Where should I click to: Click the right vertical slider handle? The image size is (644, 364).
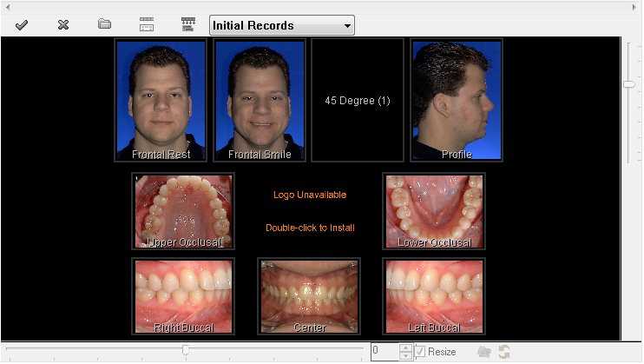click(628, 84)
